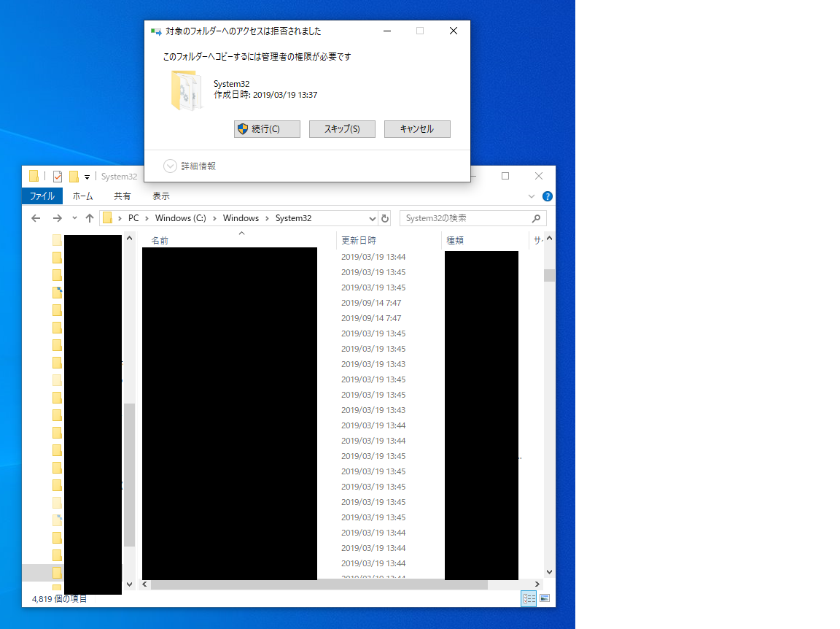Click the dialog title bar copy icon
Screen dimensions: 840x629
[156, 31]
